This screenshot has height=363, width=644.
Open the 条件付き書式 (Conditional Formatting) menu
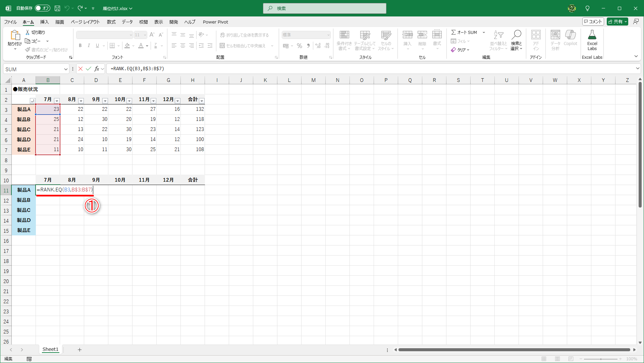[x=344, y=40]
